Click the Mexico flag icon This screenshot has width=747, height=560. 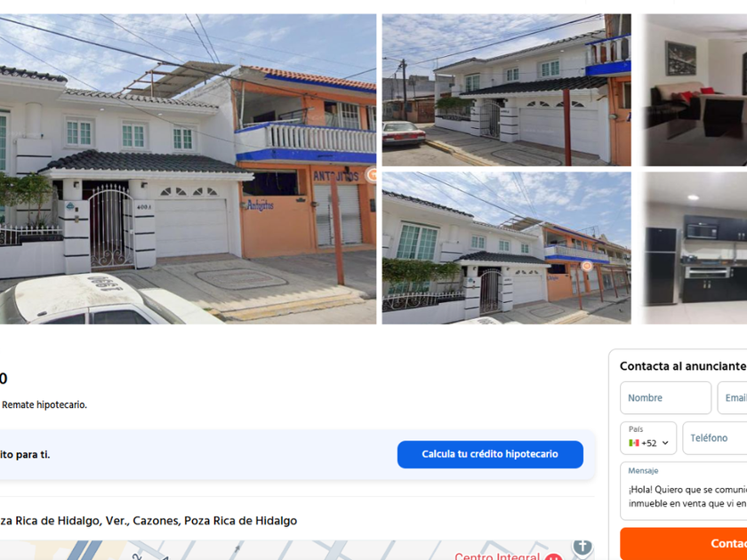point(633,443)
